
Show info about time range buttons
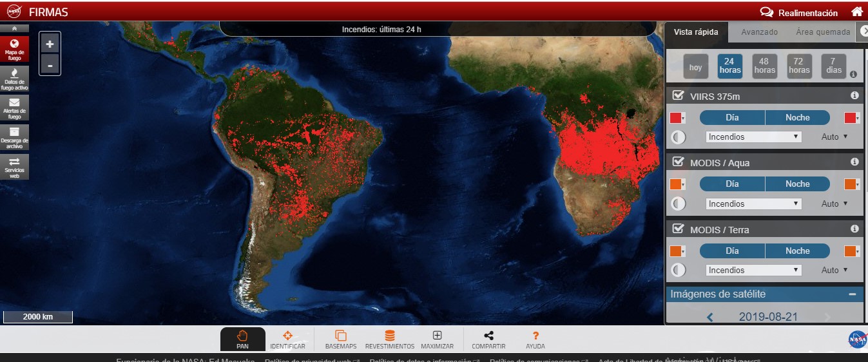click(x=853, y=74)
